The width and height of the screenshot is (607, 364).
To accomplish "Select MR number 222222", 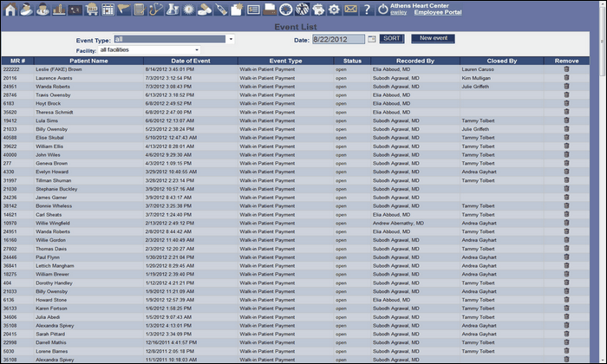I will coord(11,69).
